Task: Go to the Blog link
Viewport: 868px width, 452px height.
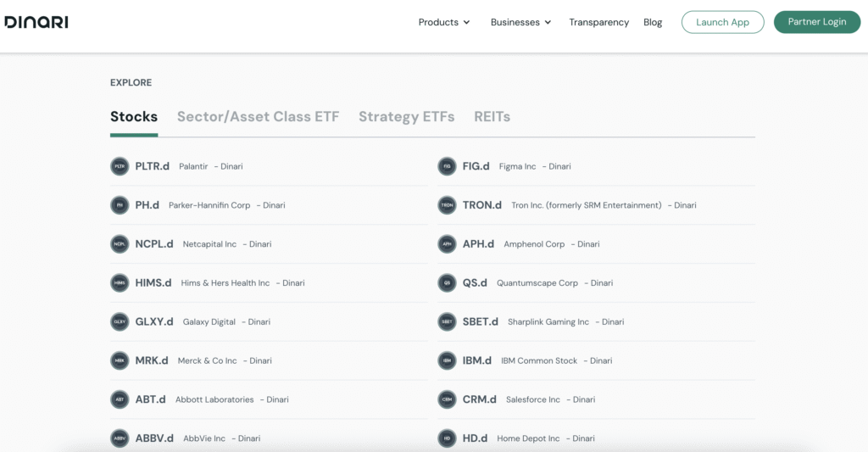Action: (x=653, y=22)
